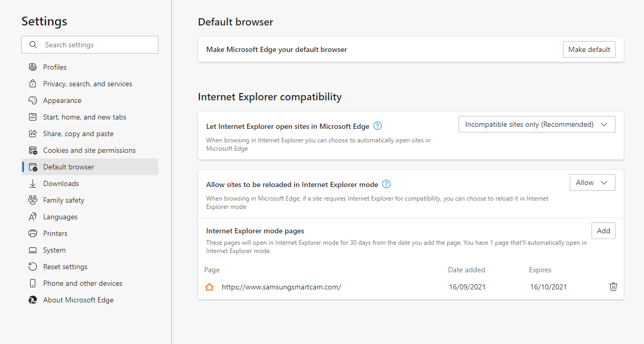Click the Cookies and site permissions icon
Screen dimensions: 644x344
tap(33, 150)
